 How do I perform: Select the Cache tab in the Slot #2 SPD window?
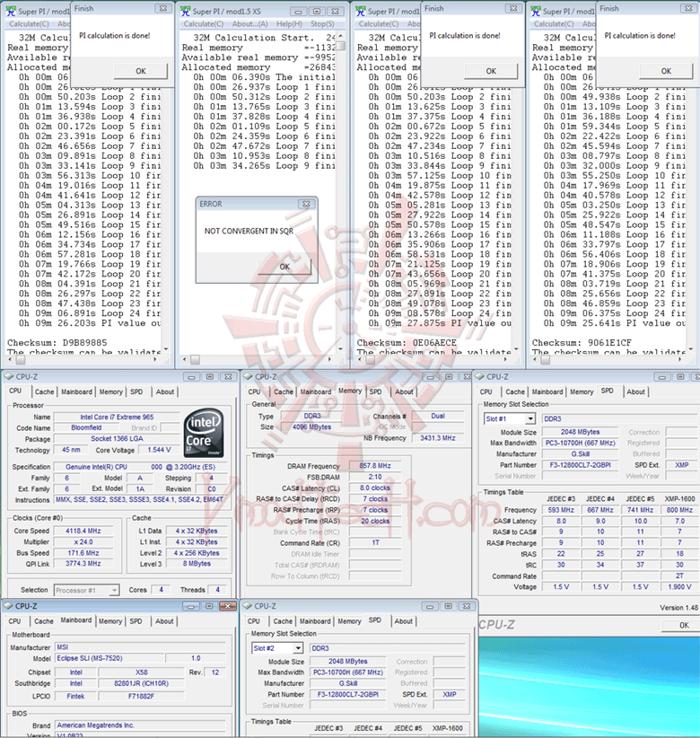283,621
